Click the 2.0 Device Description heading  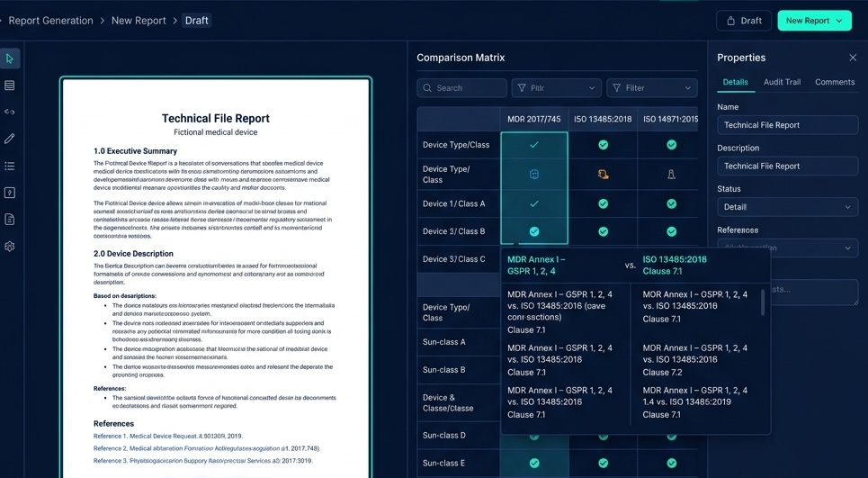[133, 254]
